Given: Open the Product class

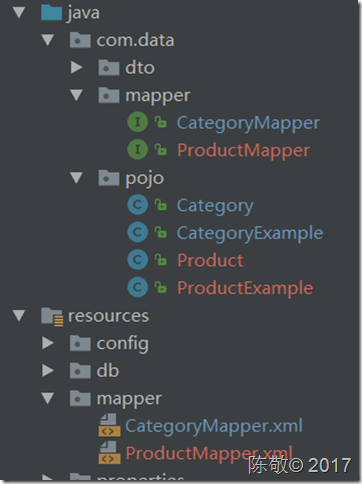Looking at the screenshot, I should pyautogui.click(x=210, y=260).
